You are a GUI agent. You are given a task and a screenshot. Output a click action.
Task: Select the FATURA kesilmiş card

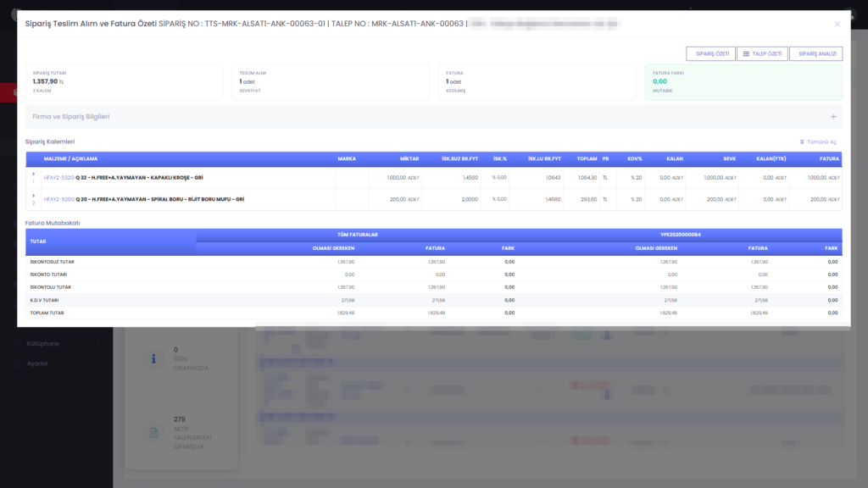tap(537, 82)
